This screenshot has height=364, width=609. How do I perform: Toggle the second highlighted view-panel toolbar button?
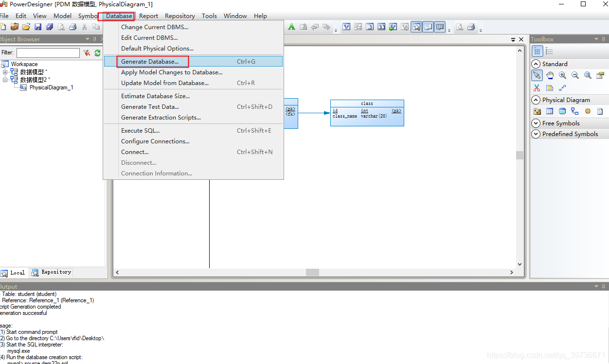428,27
